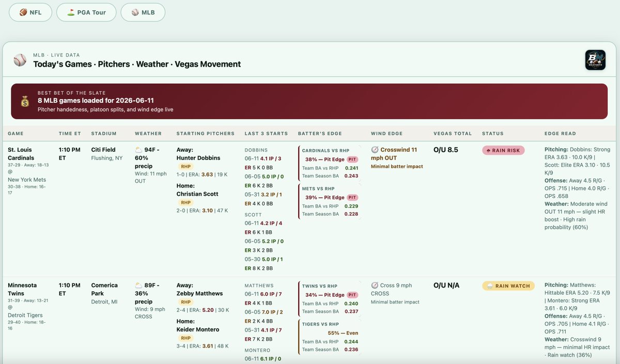Click the RAIN WATCH status badge
620x364 pixels.
508,286
